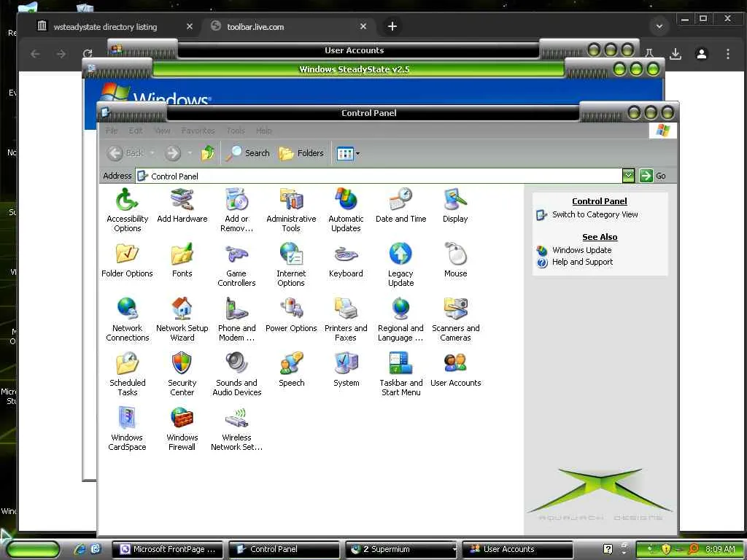This screenshot has height=560, width=747.
Task: Open the Favorites menu
Action: (198, 131)
